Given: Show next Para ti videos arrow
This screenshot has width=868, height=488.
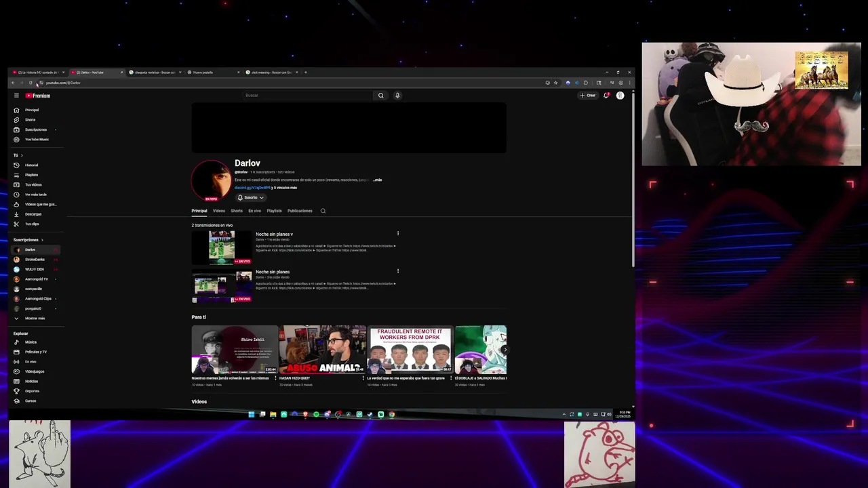Looking at the screenshot, I should (504, 350).
